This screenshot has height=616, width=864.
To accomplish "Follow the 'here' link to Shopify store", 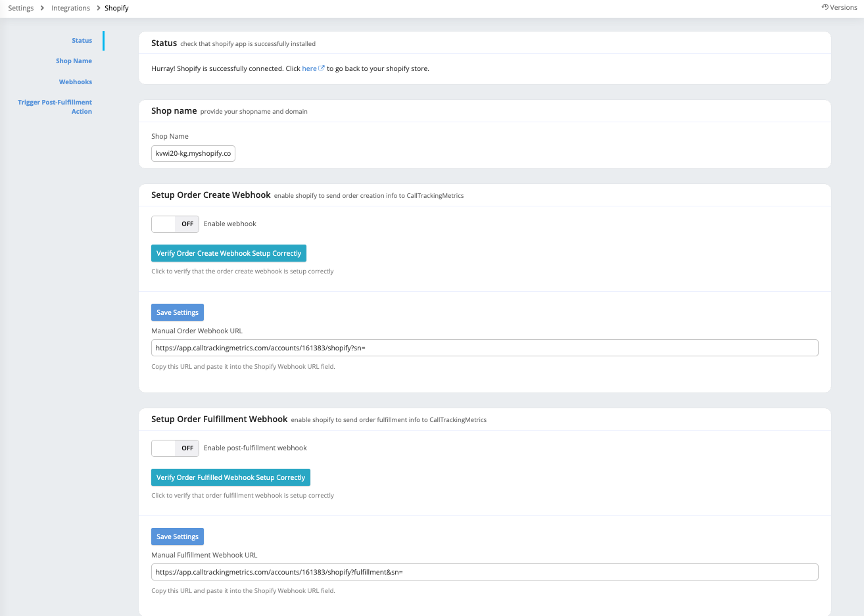I will [x=309, y=68].
